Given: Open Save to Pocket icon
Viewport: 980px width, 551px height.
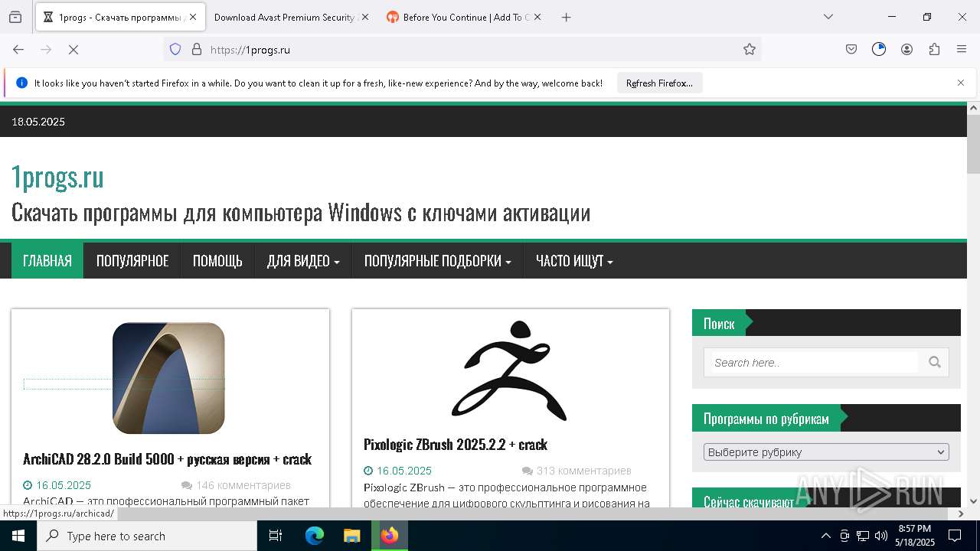Looking at the screenshot, I should click(851, 49).
